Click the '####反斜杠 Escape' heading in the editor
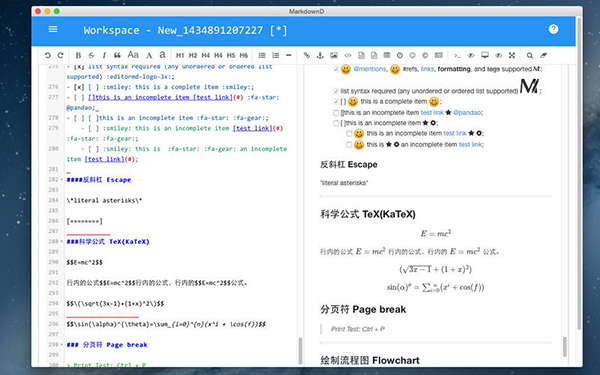 click(99, 180)
